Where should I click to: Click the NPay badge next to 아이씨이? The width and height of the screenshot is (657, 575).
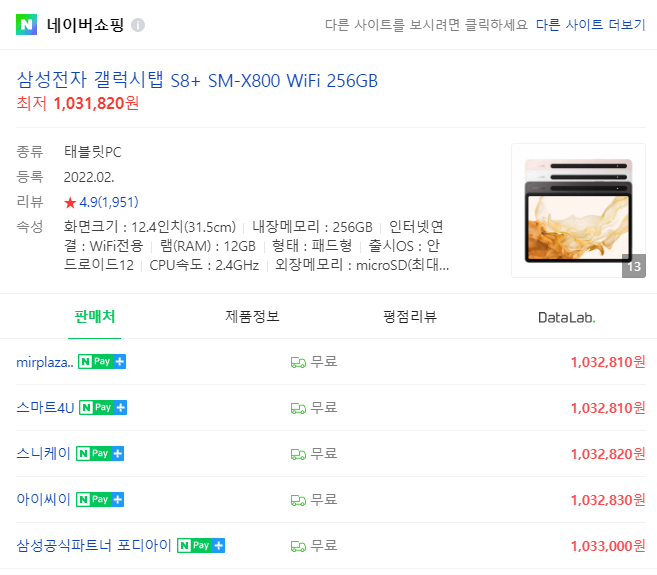[100, 500]
